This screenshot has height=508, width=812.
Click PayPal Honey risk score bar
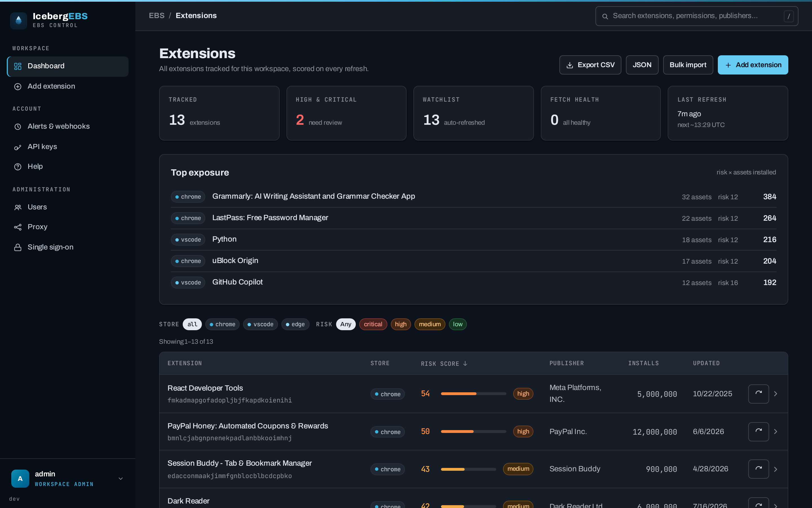473,432
